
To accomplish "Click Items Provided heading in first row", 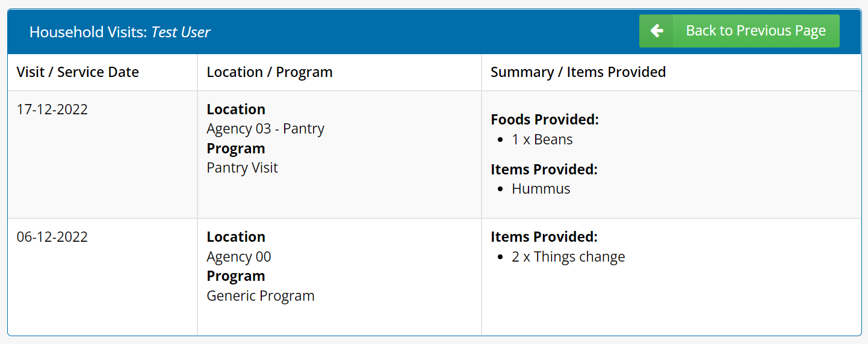I will coord(544,170).
